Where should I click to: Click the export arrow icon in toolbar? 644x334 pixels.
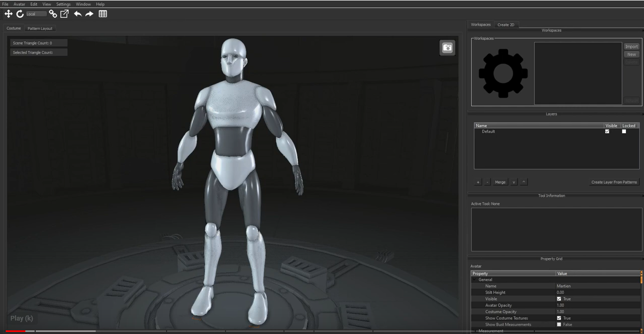[x=65, y=14]
